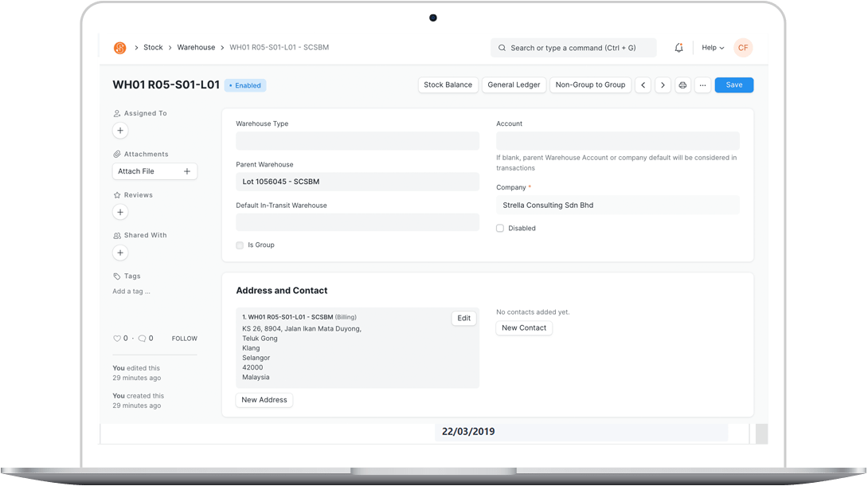Open the Help dropdown menu
The width and height of the screenshot is (868, 486).
[712, 48]
